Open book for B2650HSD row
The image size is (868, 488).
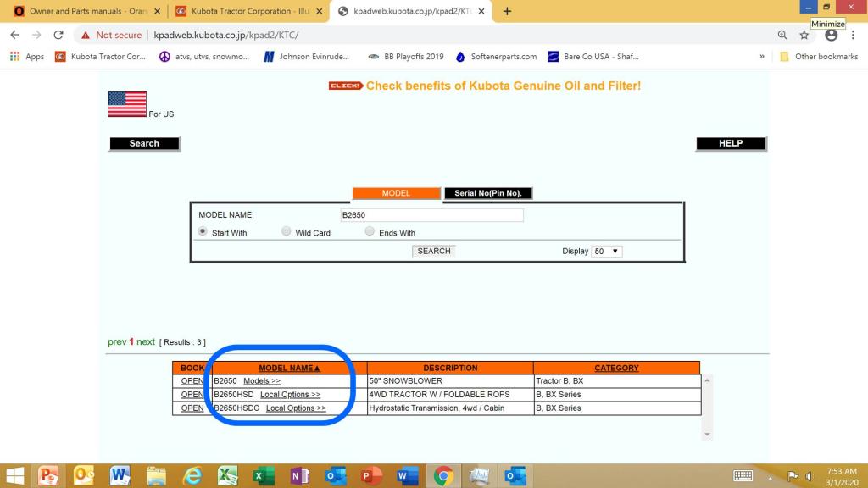(192, 395)
